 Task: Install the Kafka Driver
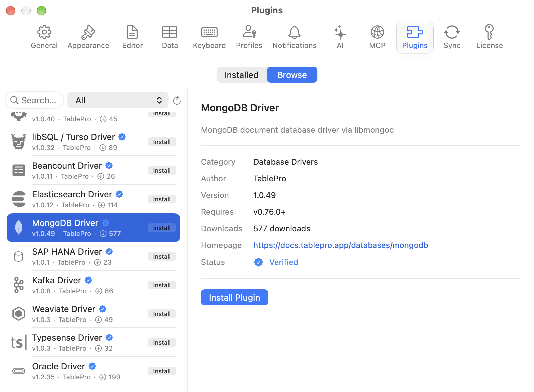pyautogui.click(x=162, y=285)
